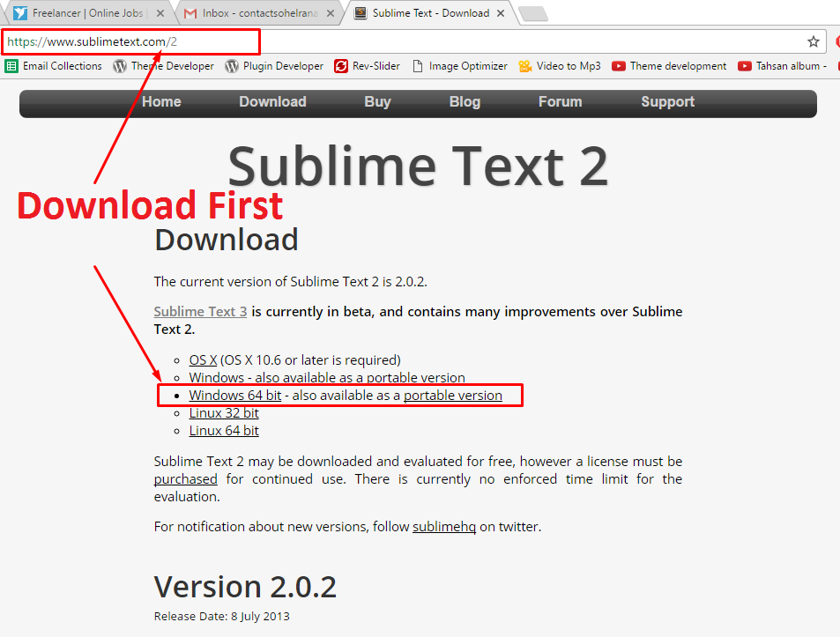Click the Gmail tab favicon

190,13
